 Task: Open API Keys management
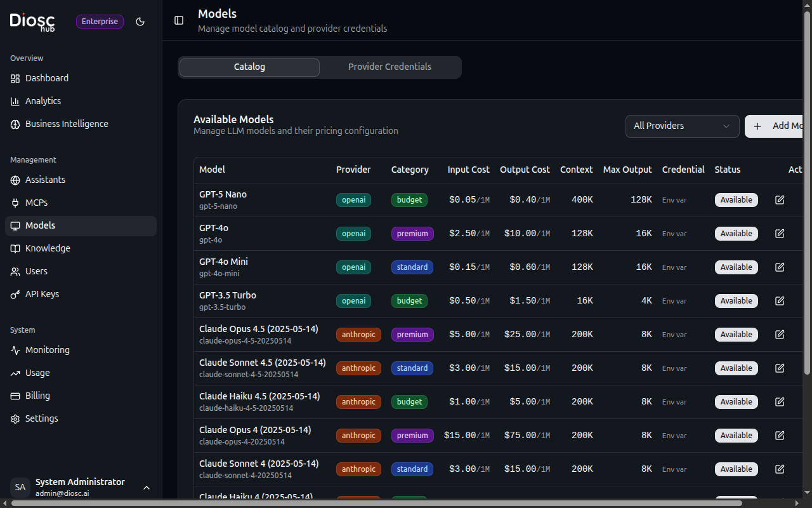click(x=42, y=294)
